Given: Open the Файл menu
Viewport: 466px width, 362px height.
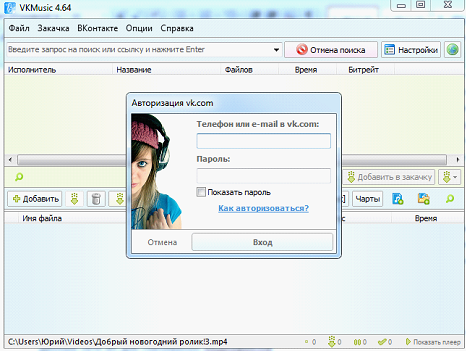Looking at the screenshot, I should coord(19,28).
